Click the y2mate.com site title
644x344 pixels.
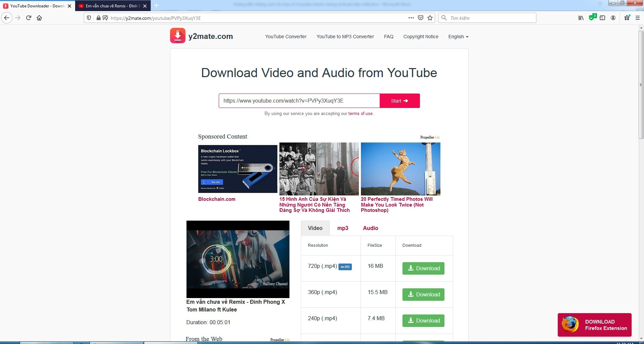[211, 36]
